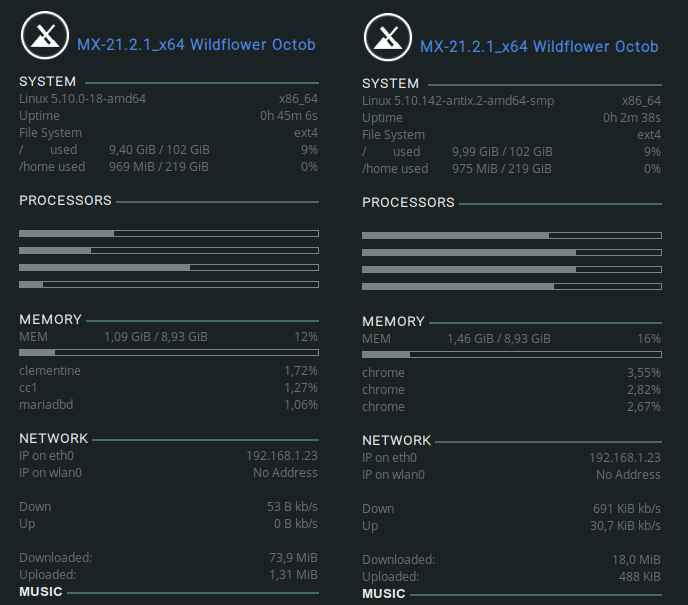Click the MX Linux logo in right panel
Viewport: 688px width, 605px height.
coord(387,37)
